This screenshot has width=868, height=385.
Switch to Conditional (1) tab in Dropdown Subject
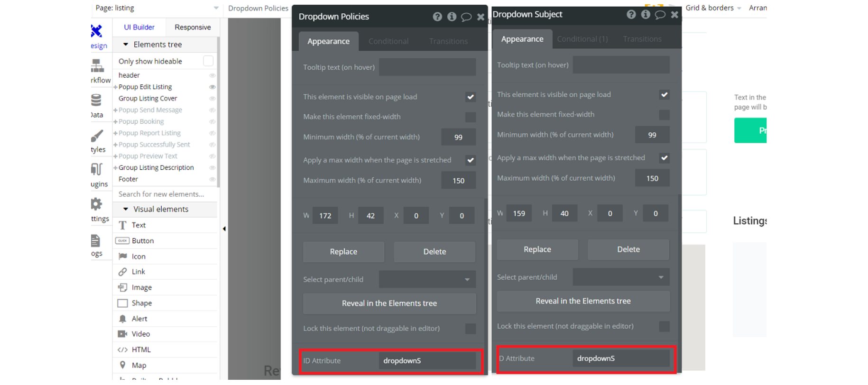582,39
